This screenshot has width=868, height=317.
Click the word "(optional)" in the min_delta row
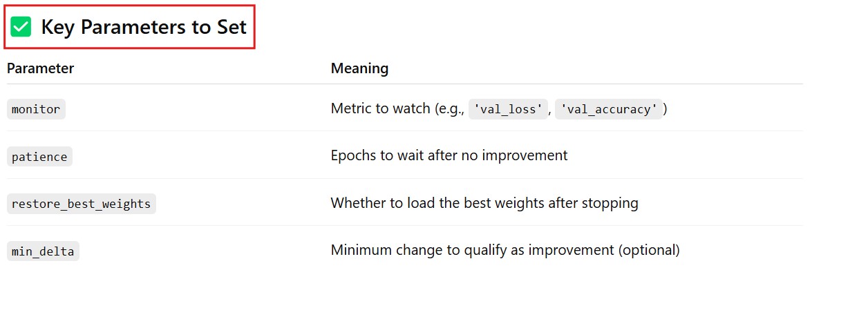click(650, 250)
